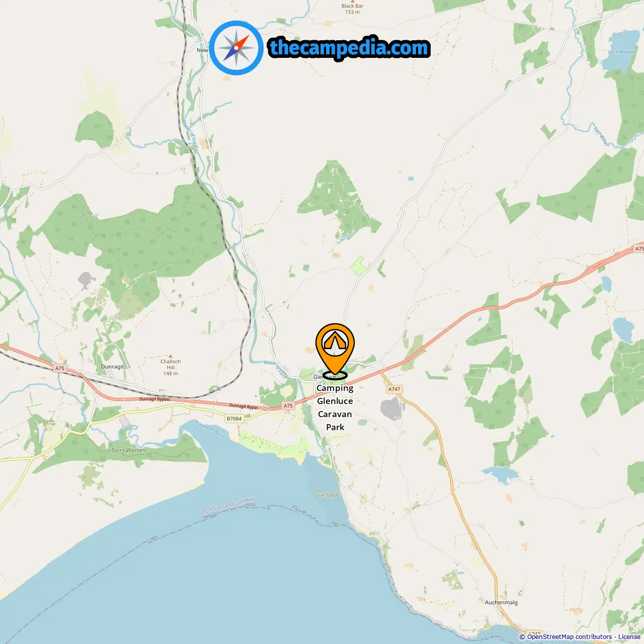Click the Tarf Water river label

pyautogui.click(x=601, y=136)
